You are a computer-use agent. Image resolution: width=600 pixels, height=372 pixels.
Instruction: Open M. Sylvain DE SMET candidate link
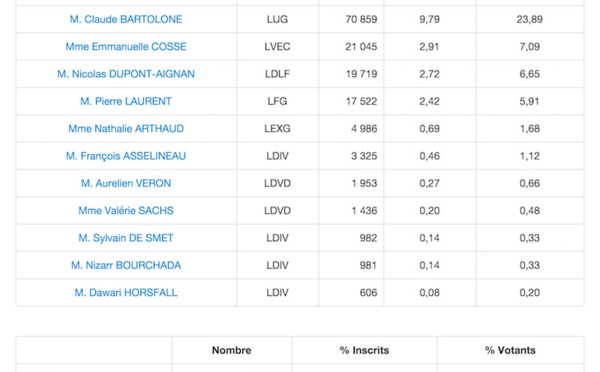pos(126,238)
